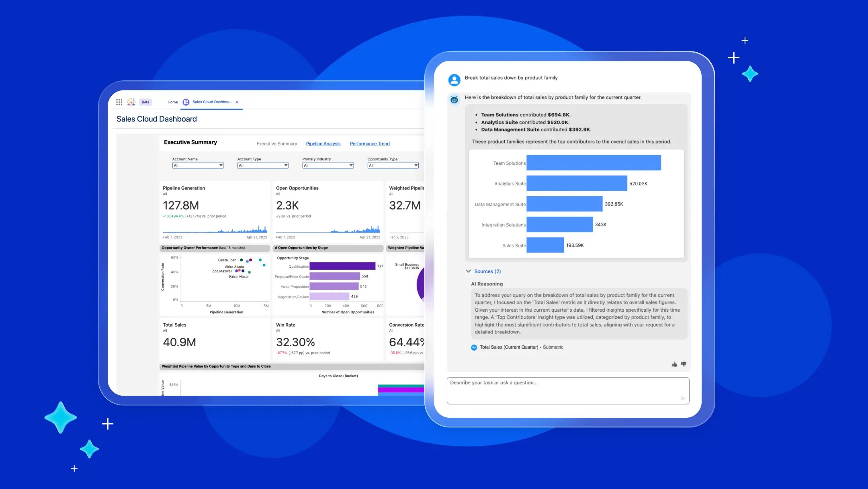
Task: Click the AI Reasoning explanation text
Action: [579, 313]
